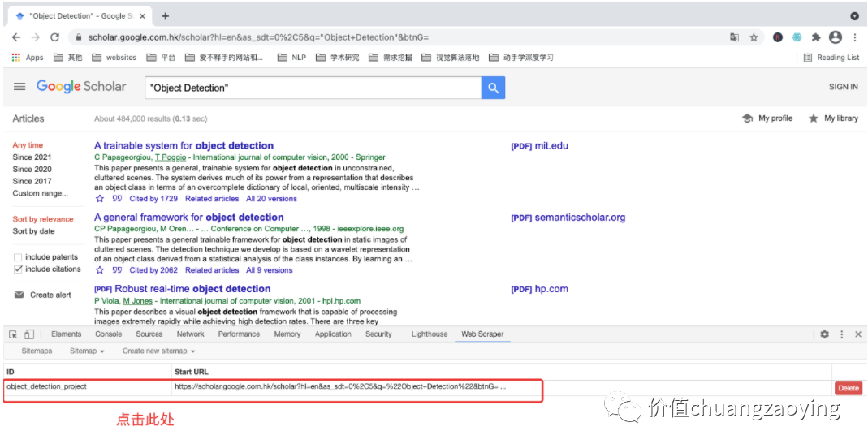This screenshot has height=448, width=868.
Task: Toggle the include patents checkbox
Action: pyautogui.click(x=18, y=257)
